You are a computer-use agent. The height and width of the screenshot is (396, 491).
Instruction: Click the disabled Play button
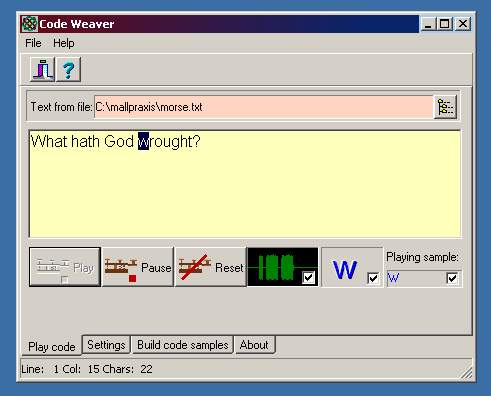pos(65,267)
